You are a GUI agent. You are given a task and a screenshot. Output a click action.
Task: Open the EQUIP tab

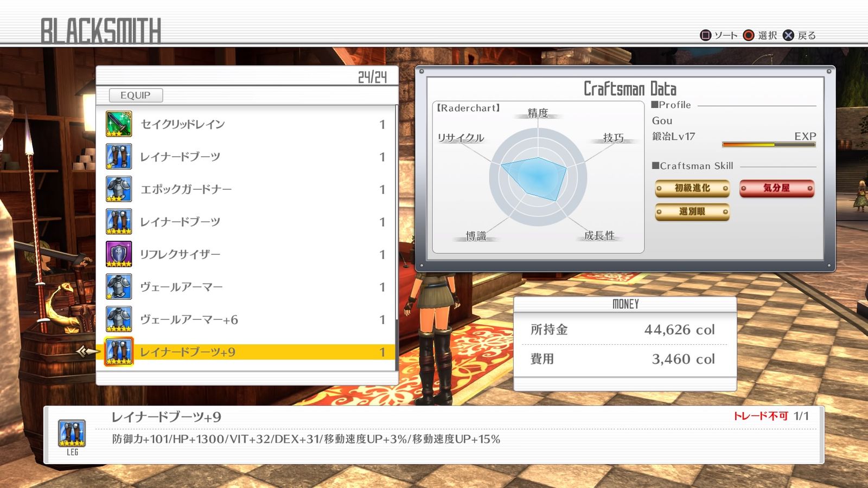click(x=136, y=95)
